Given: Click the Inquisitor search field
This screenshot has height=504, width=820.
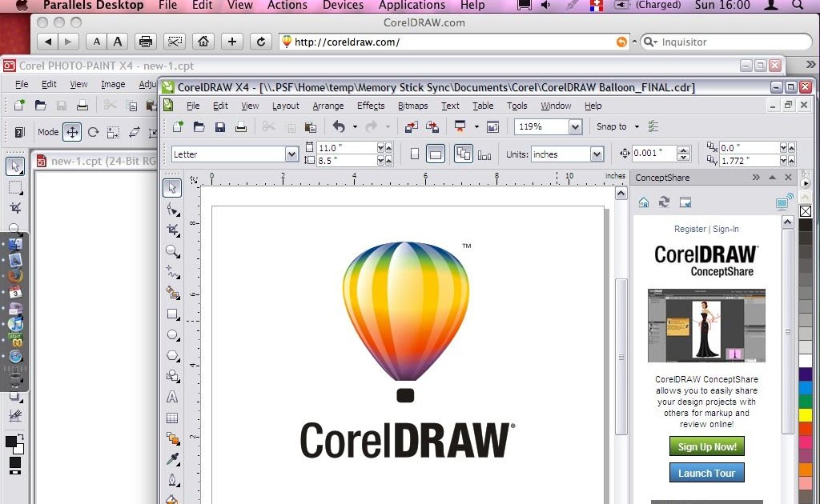Looking at the screenshot, I should click(726, 42).
